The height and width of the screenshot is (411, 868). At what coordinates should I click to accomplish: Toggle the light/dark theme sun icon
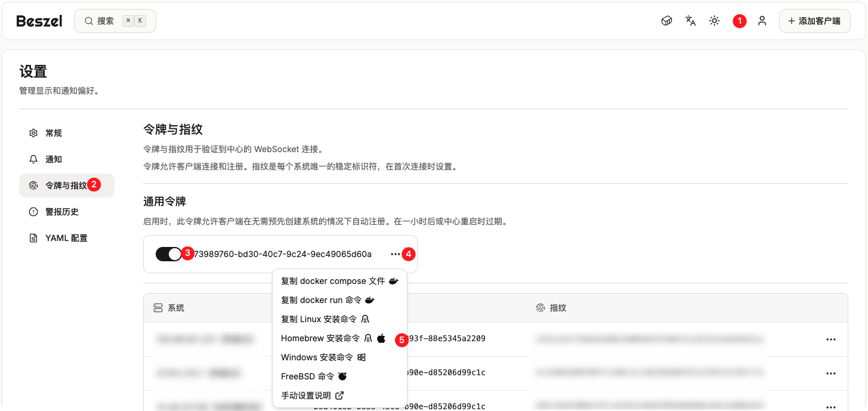coord(714,21)
